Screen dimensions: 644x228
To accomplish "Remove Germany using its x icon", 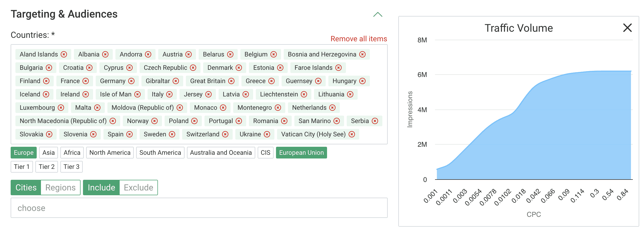I will point(131,81).
